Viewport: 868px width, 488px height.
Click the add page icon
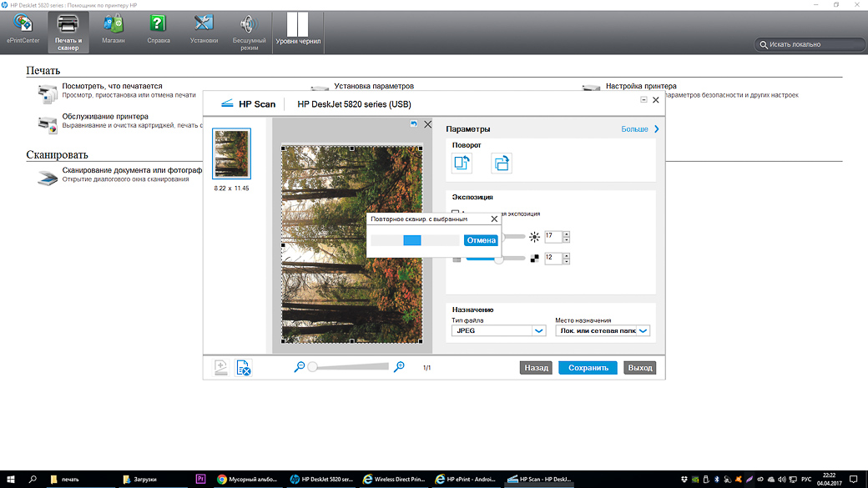click(220, 367)
